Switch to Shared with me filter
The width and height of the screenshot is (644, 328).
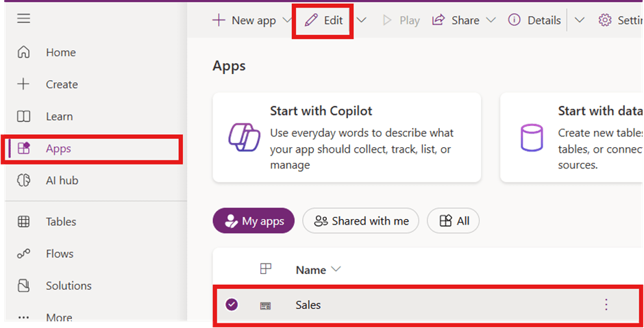click(361, 221)
